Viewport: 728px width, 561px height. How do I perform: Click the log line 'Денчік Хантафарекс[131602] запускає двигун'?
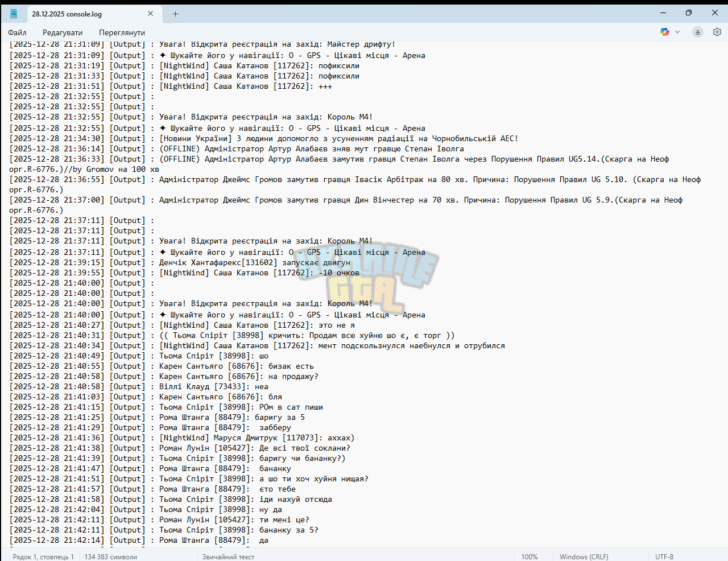click(180, 262)
